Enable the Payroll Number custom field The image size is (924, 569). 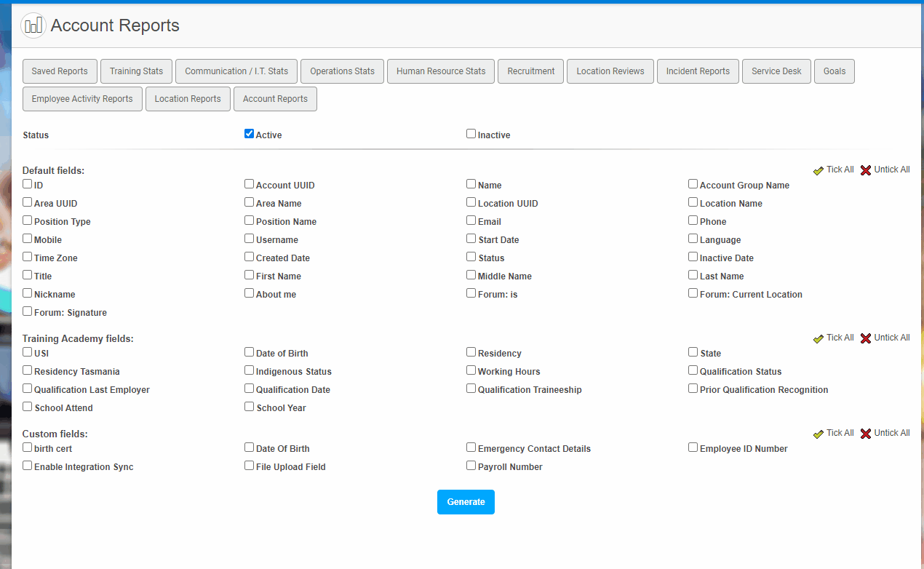point(471,465)
